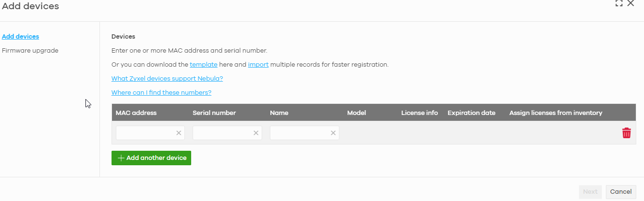Switch to Firmware upgrade step
The image size is (644, 201).
30,50
